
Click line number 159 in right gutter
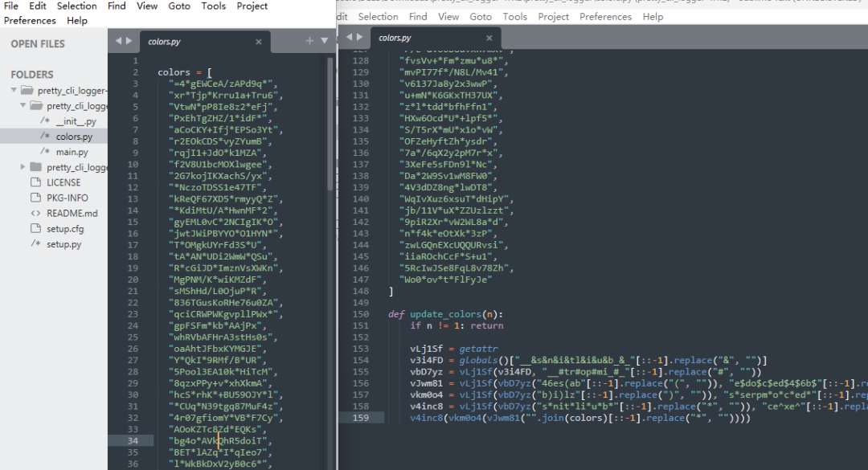(360, 418)
